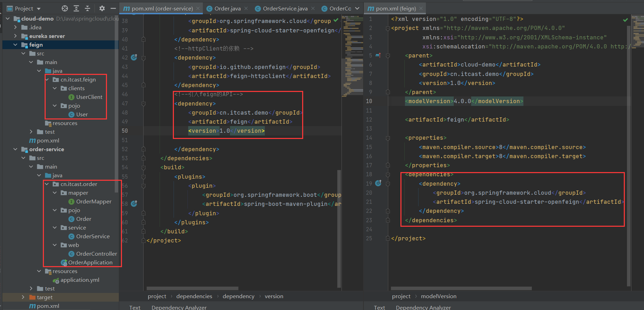
Task: Collapse the cn.itcast.feign package
Action: (x=47, y=79)
